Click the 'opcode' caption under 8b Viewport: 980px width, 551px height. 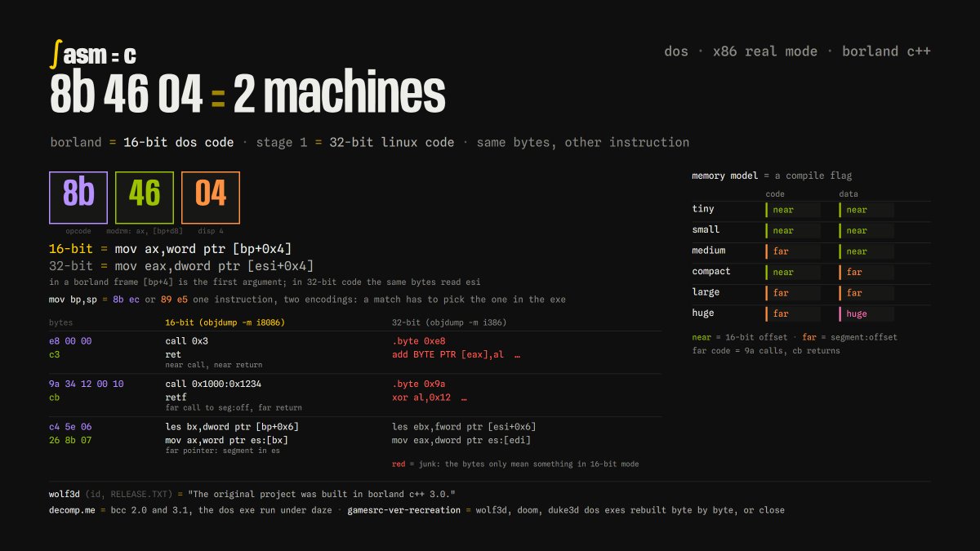tap(78, 232)
